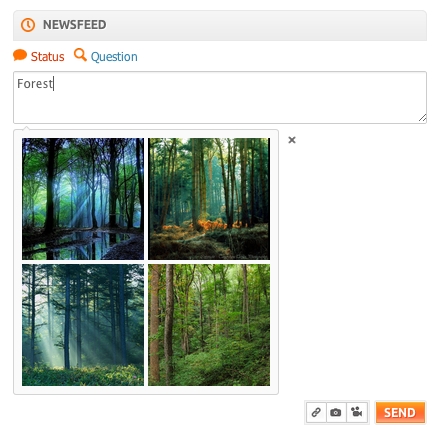Click the clock icon beside NEWSFEED
Screen dimensions: 438x430
click(28, 25)
